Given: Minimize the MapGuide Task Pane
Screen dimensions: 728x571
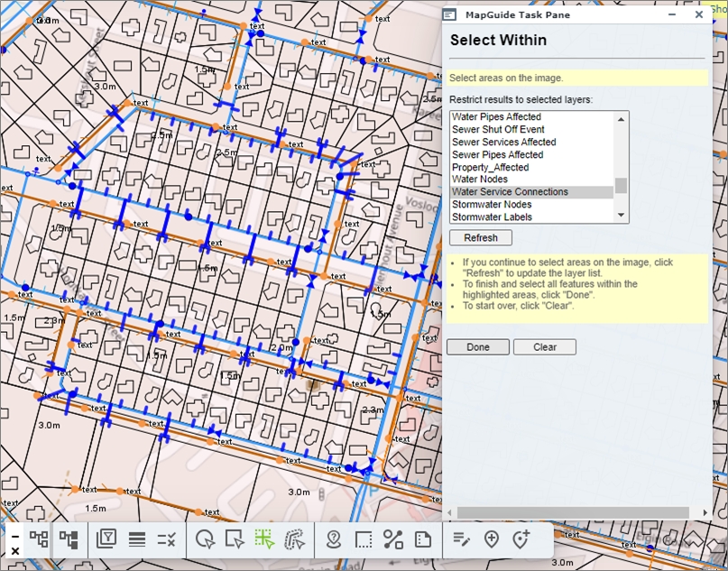Looking at the screenshot, I should (x=671, y=14).
